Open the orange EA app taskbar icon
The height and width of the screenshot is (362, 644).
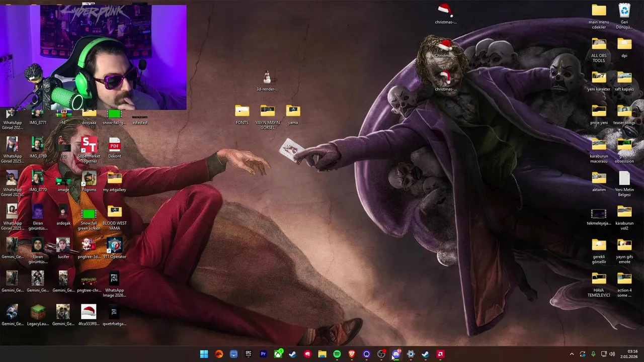pyautogui.click(x=219, y=354)
